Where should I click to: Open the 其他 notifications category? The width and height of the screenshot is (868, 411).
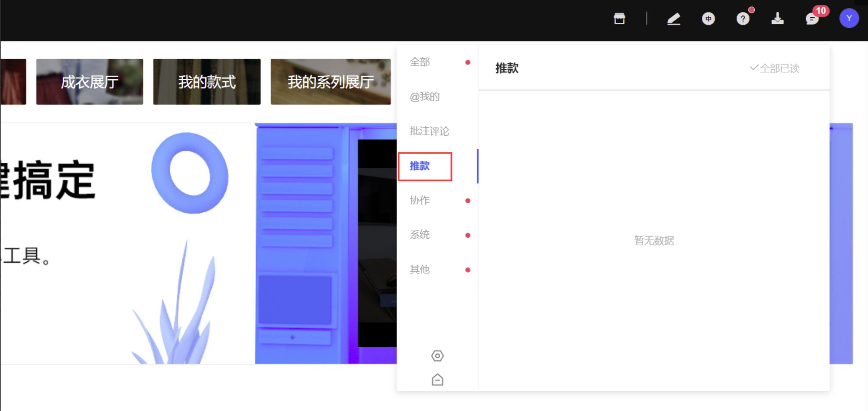(x=420, y=270)
